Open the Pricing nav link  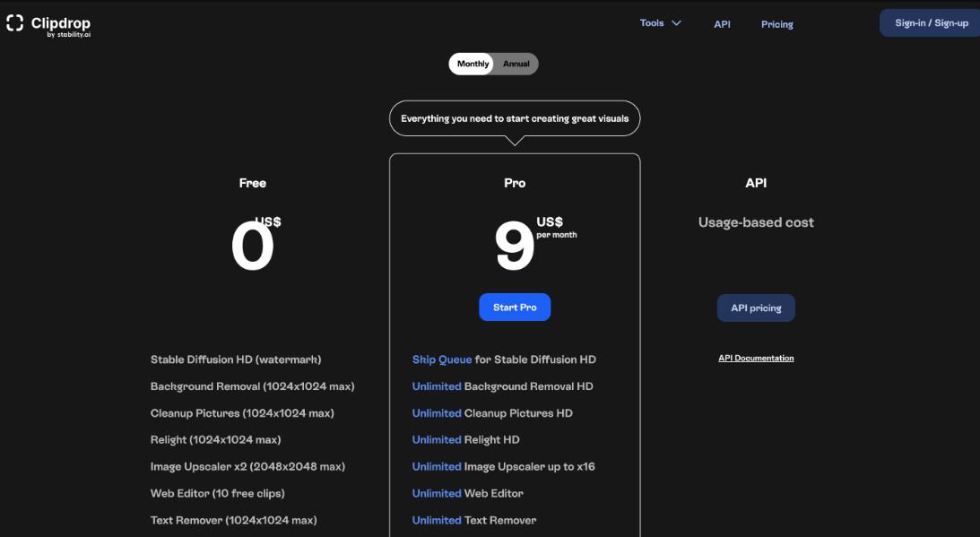point(776,24)
